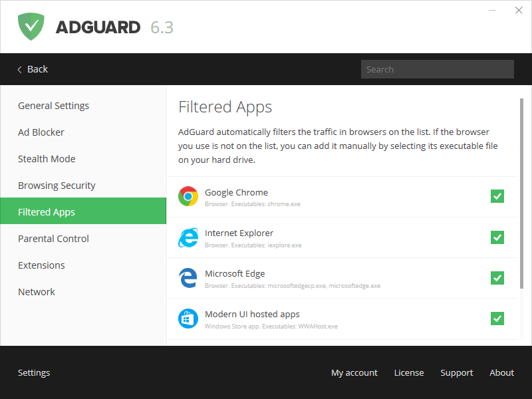Click the Internet Explorer icon
This screenshot has height=399, width=532.
tap(188, 237)
